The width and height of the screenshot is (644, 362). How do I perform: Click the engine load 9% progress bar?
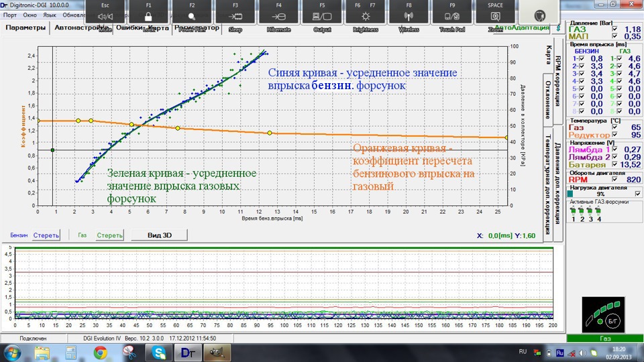601,194
